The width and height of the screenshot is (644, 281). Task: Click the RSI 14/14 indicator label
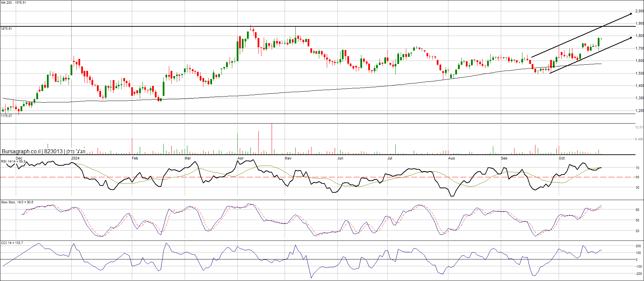(13, 161)
